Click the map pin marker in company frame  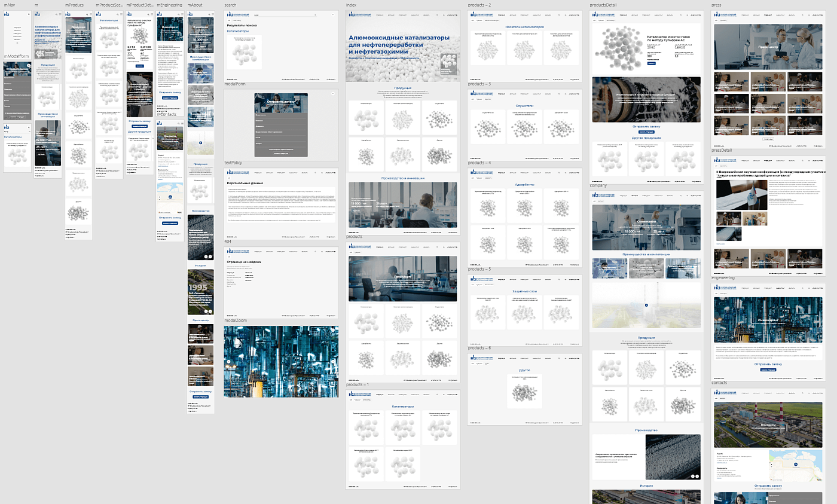[x=646, y=306]
